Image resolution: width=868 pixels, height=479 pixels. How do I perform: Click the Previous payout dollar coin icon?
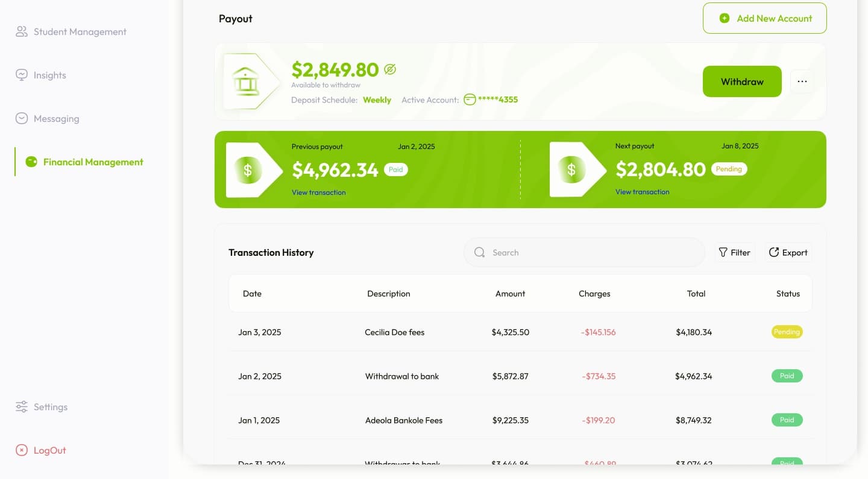(x=248, y=170)
